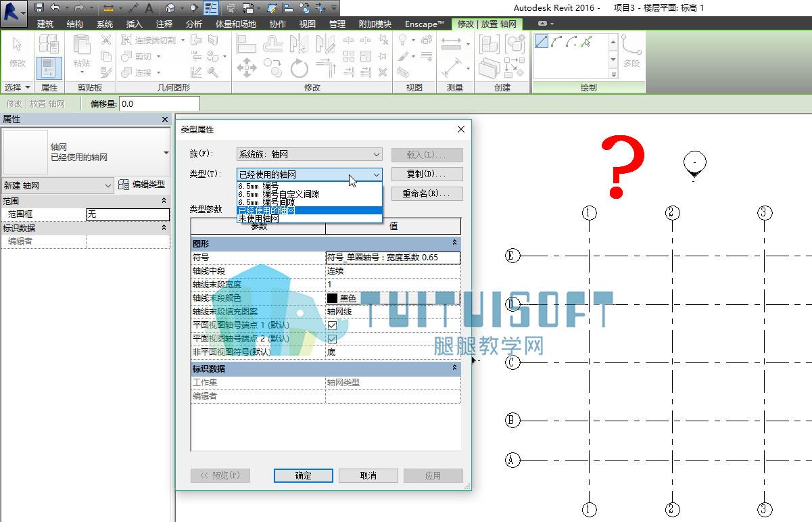Screen dimensions: 812x522
Task: Open the type selector dropdown arrow in Properties palette
Action: tap(166, 153)
